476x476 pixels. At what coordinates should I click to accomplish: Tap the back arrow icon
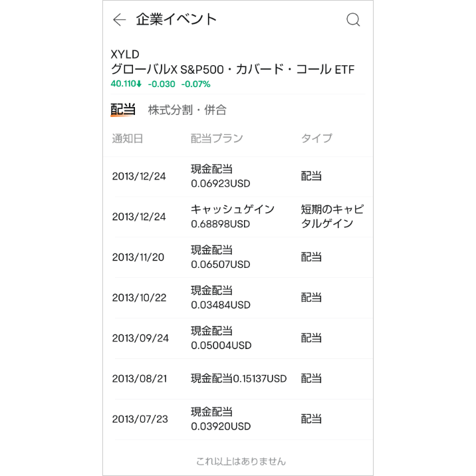tap(119, 20)
